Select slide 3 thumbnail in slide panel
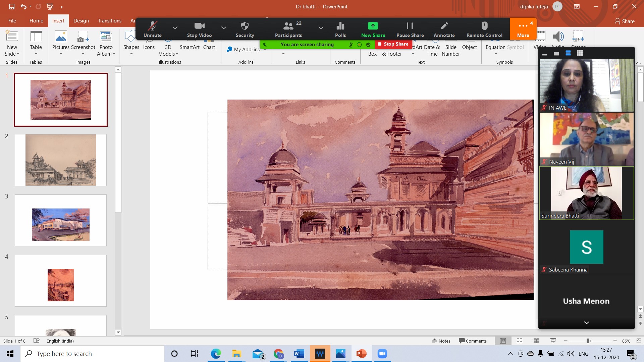This screenshot has width=644, height=362. tap(61, 220)
